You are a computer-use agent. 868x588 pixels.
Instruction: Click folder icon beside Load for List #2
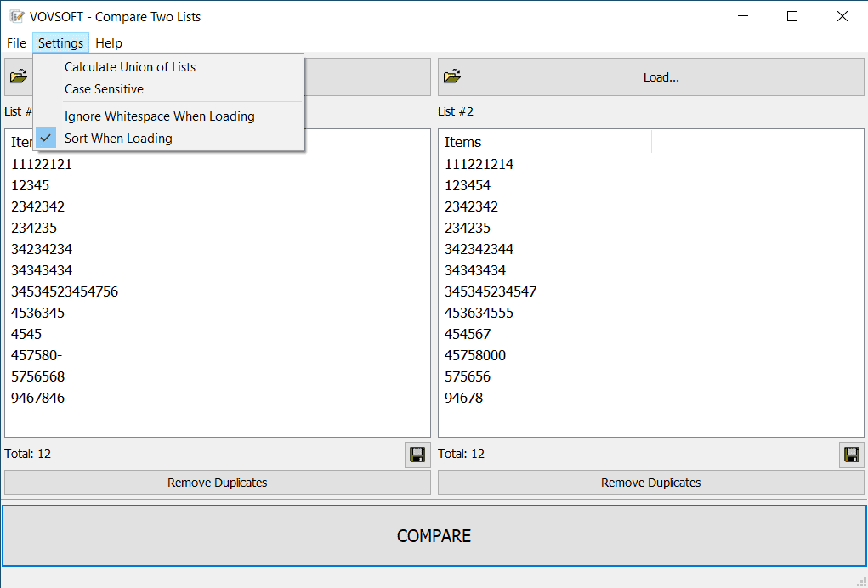(x=451, y=76)
